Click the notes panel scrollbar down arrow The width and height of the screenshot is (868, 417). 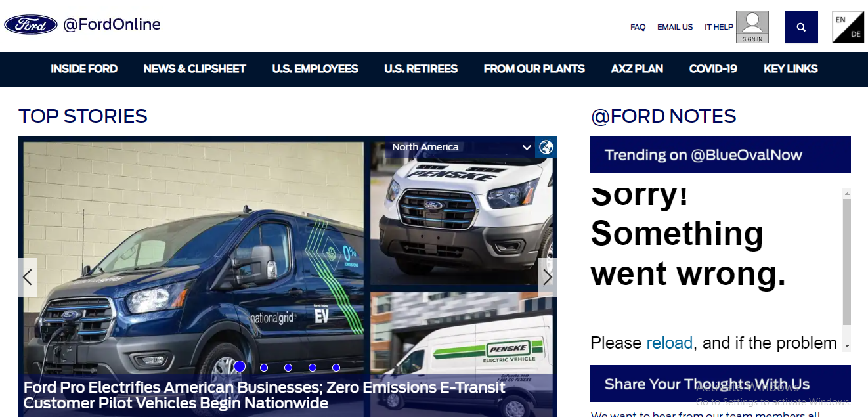[847, 346]
